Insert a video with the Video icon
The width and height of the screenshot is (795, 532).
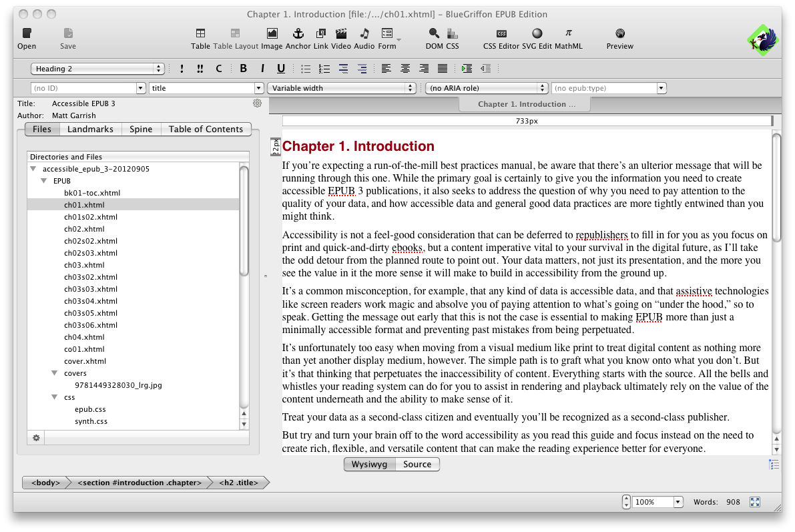tap(341, 33)
